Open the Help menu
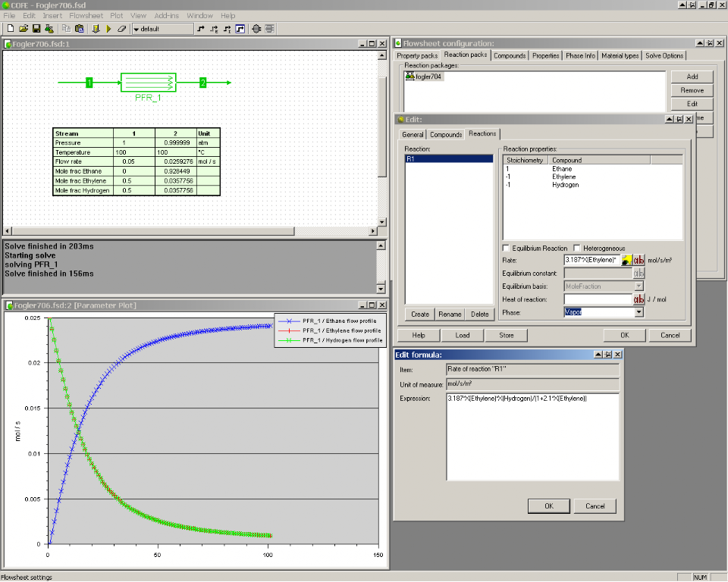The width and height of the screenshot is (728, 582). pyautogui.click(x=227, y=15)
